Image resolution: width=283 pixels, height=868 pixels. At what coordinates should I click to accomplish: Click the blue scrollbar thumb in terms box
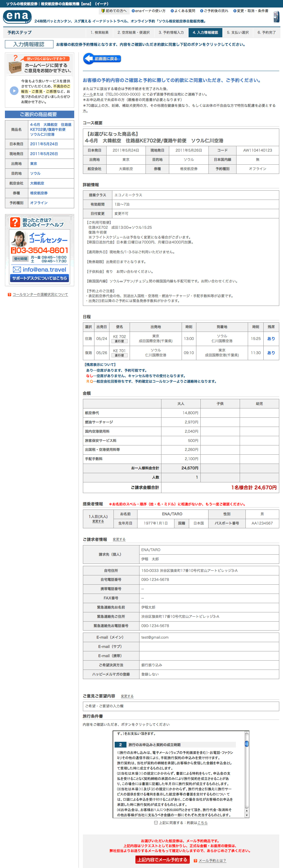coord(247,744)
